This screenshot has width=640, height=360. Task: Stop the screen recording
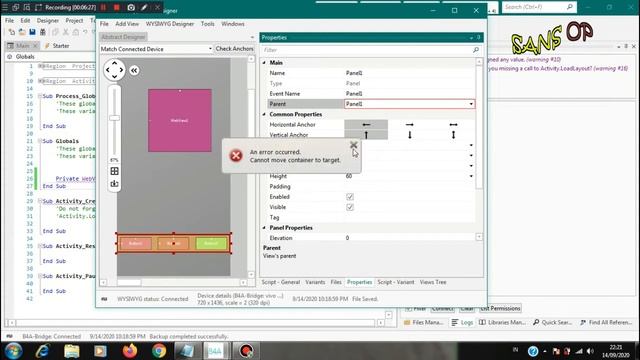coord(117,7)
